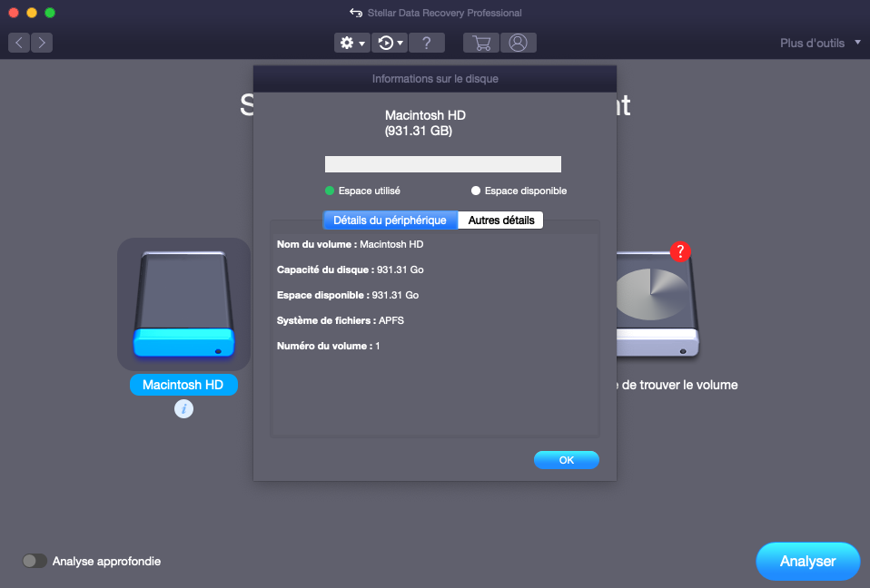Click the Espace disponible : 931.31 Go row
This screenshot has height=588, width=870.
pos(348,296)
